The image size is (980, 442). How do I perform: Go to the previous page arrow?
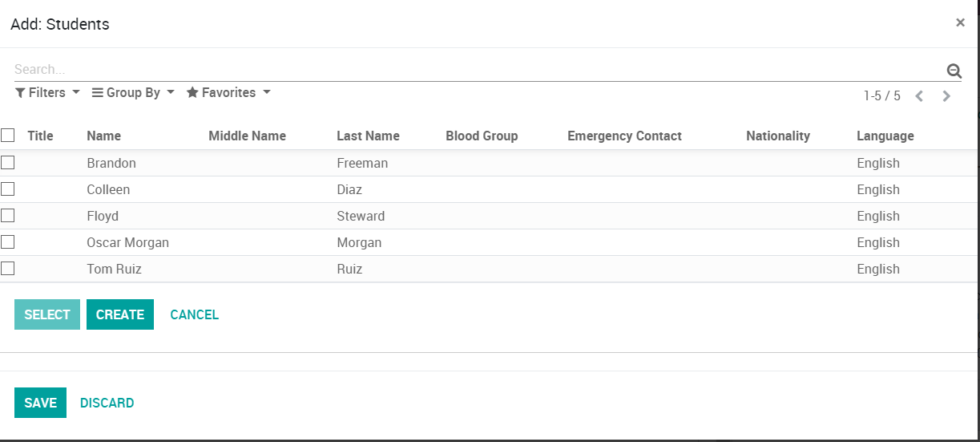pos(919,96)
